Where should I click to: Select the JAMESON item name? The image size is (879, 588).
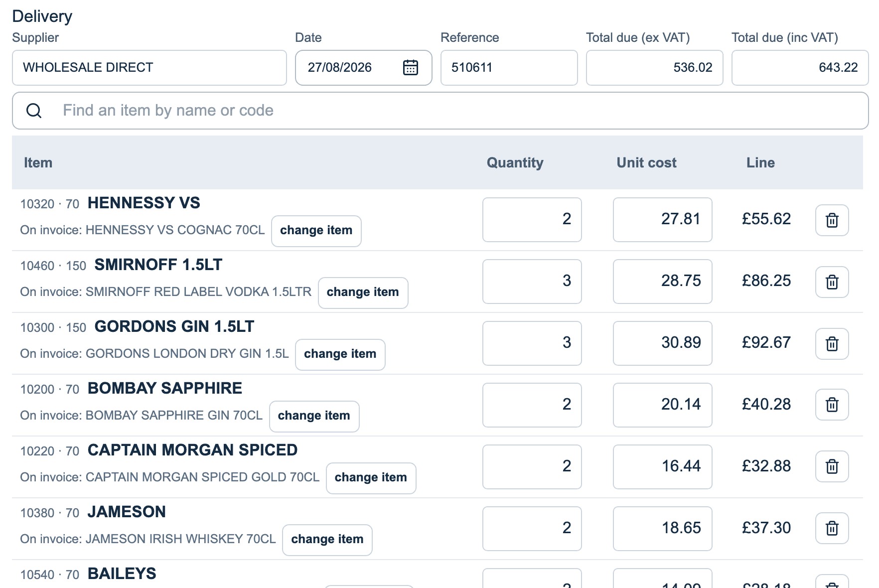click(127, 512)
